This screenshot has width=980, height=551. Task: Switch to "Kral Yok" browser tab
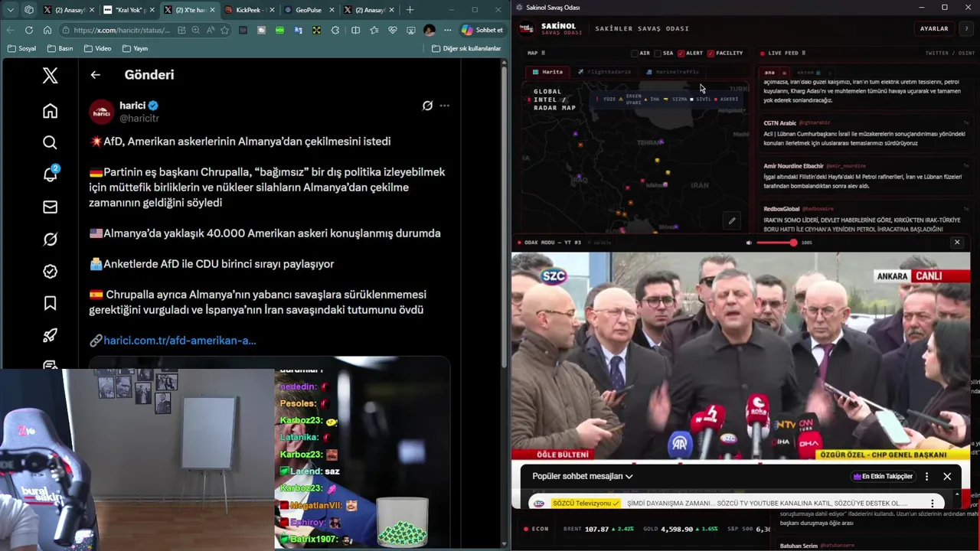[x=128, y=10]
